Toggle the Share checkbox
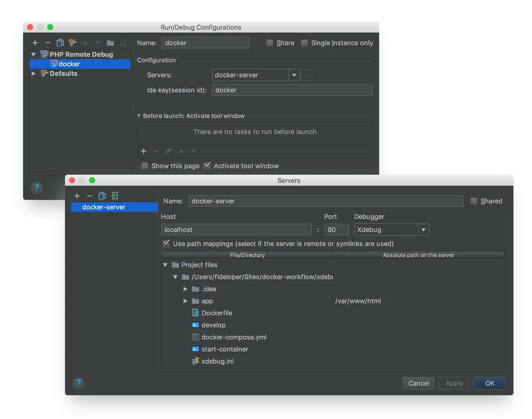Viewport: 532px width, 419px height. coord(270,43)
